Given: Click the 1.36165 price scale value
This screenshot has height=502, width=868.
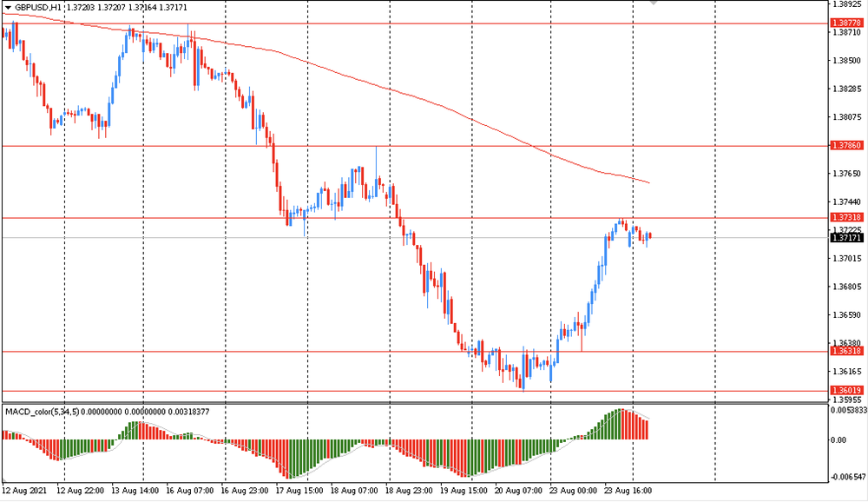Looking at the screenshot, I should (847, 371).
